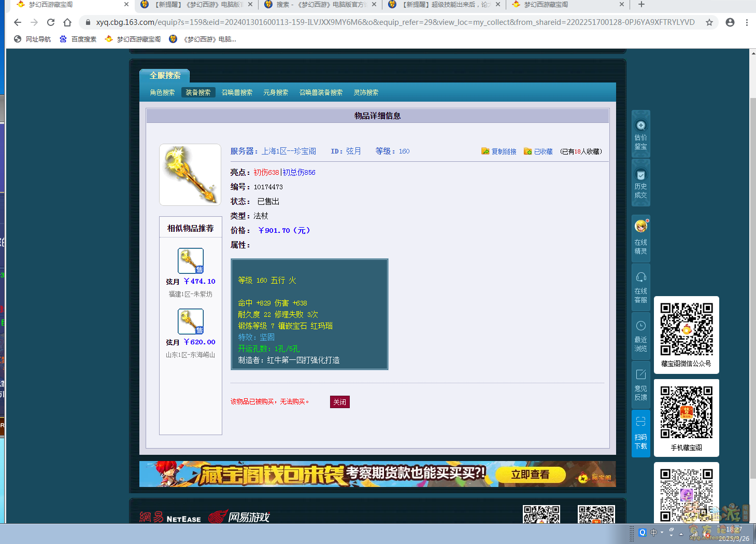
Task: Click the favorites folder icon
Action: [527, 151]
